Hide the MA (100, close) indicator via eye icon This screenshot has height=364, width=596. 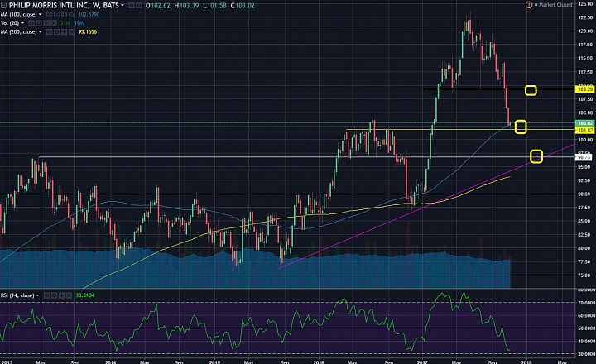tap(49, 14)
